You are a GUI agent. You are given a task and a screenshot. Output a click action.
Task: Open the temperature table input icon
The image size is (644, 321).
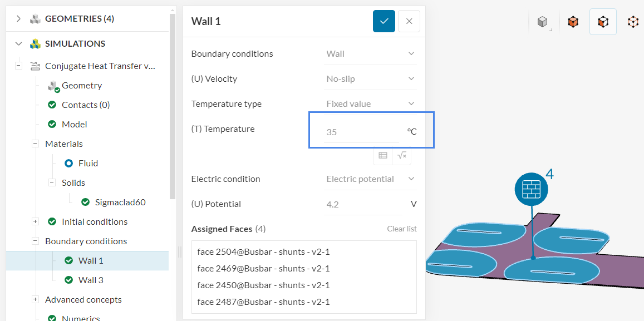(383, 156)
